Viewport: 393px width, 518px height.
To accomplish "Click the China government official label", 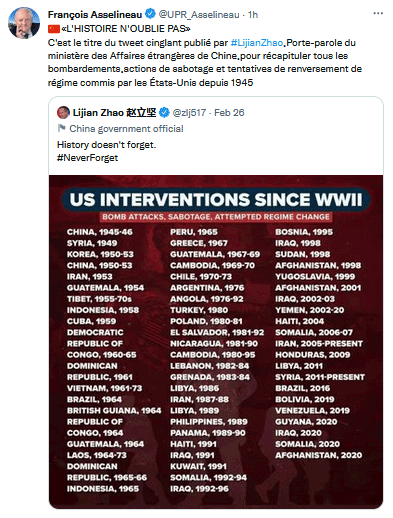I will coord(126,129).
